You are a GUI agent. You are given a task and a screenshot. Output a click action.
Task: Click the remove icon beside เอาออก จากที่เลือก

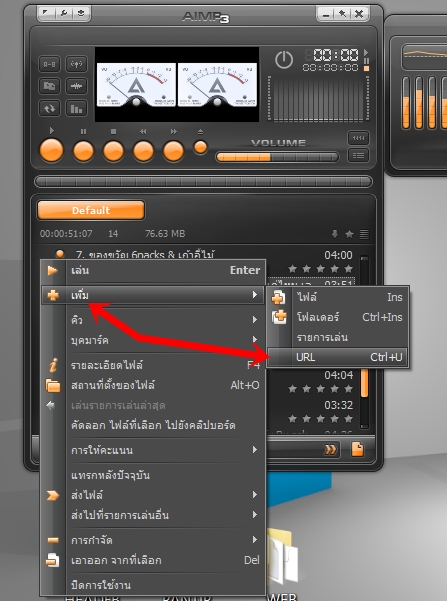pos(53,560)
